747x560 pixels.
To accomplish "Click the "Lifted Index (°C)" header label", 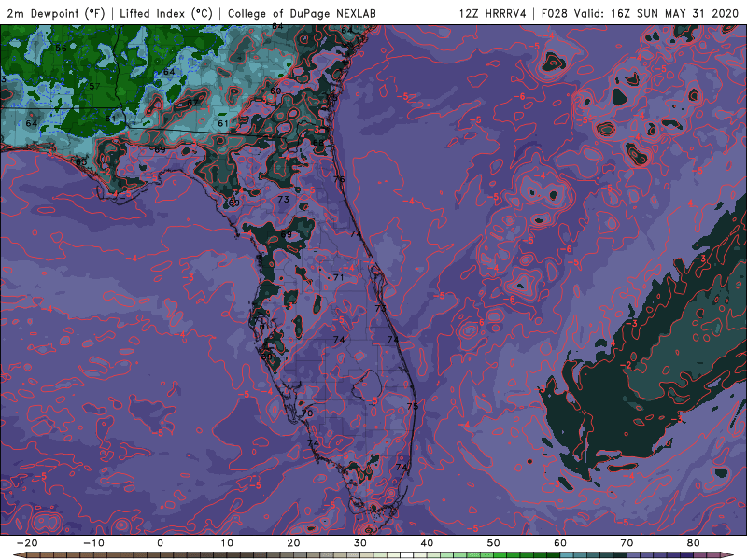I will (x=166, y=14).
